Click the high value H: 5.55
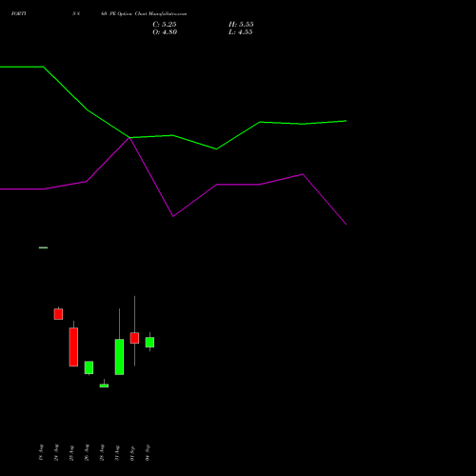 [x=241, y=25]
